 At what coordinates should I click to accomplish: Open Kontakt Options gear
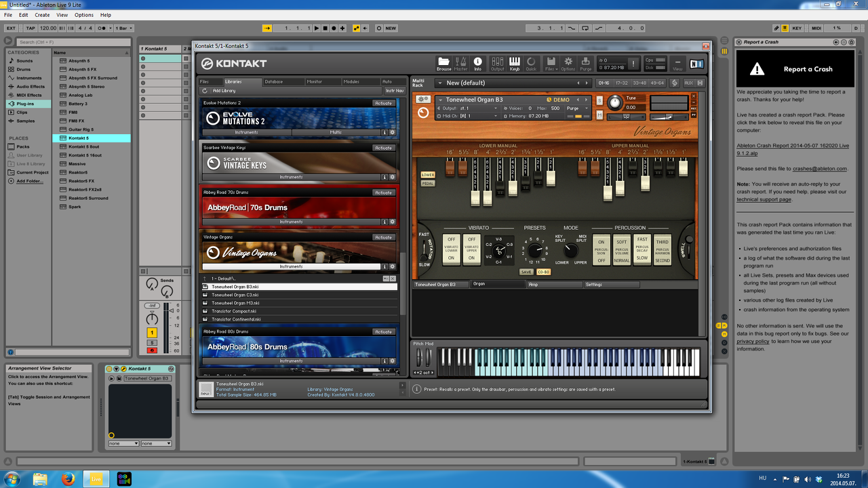[568, 64]
